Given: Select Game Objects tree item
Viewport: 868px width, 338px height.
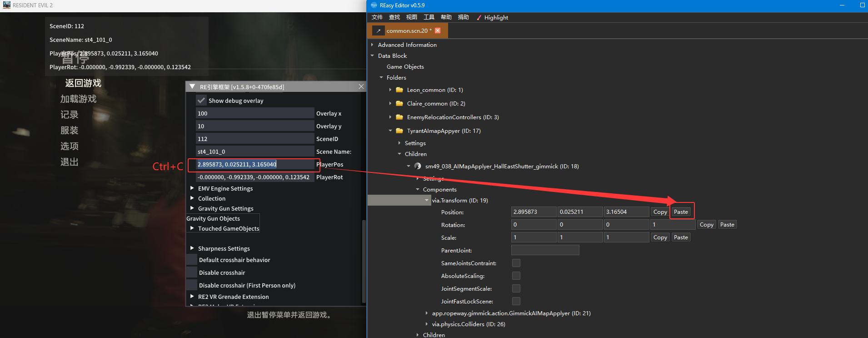Looking at the screenshot, I should click(405, 66).
